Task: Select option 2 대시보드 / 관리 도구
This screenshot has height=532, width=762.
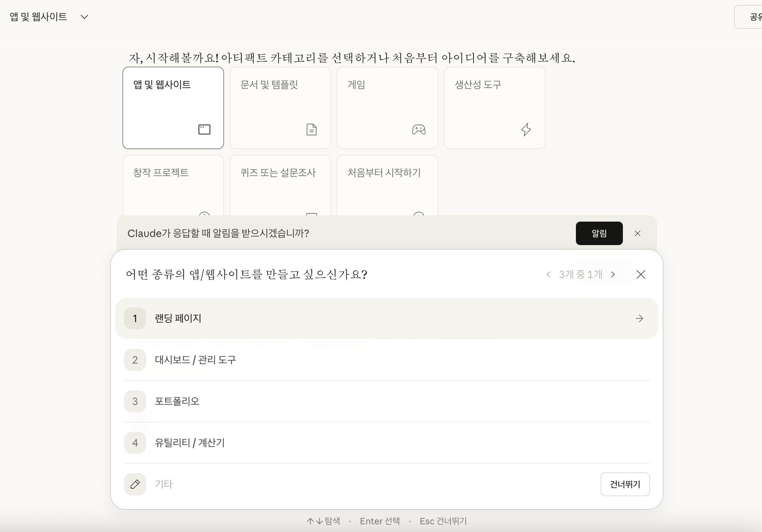Action: 195,360
